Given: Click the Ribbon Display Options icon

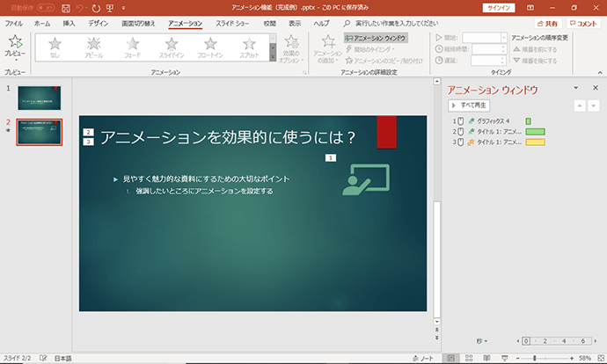Looking at the screenshot, I should pos(530,8).
